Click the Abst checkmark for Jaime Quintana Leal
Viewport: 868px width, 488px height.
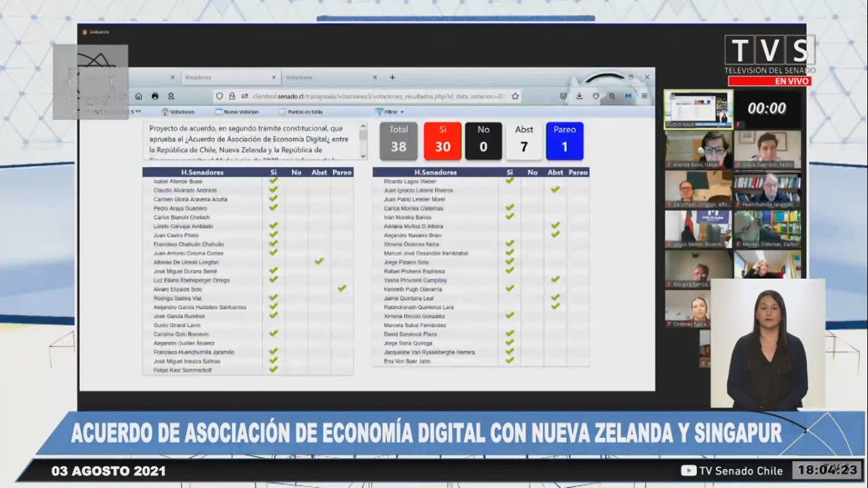point(555,297)
